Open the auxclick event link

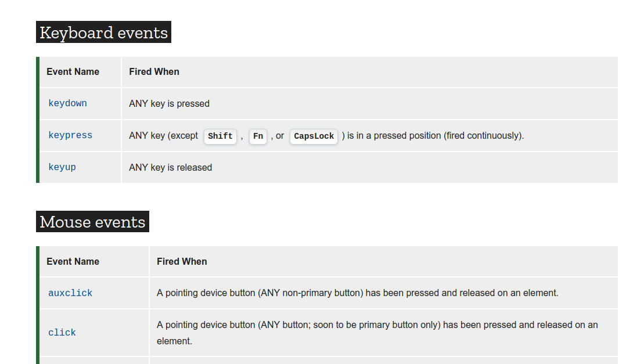[70, 293]
